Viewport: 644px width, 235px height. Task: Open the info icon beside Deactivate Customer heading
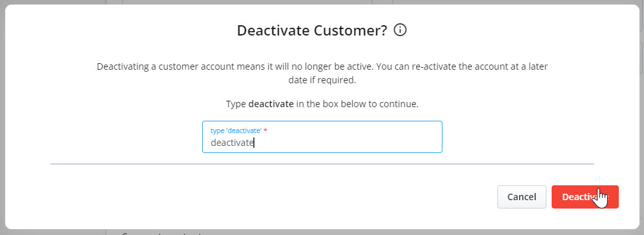(x=400, y=30)
